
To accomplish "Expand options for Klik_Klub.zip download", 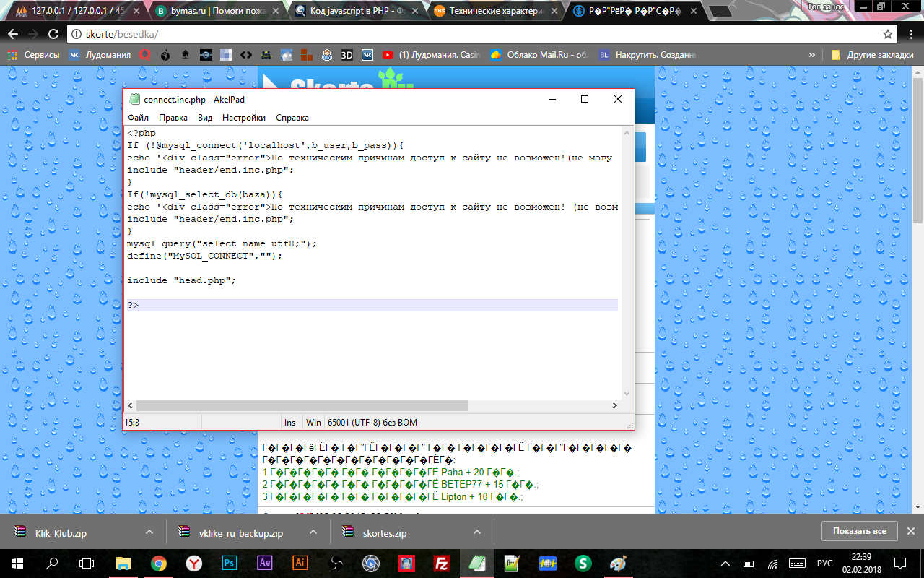I will coord(149,532).
